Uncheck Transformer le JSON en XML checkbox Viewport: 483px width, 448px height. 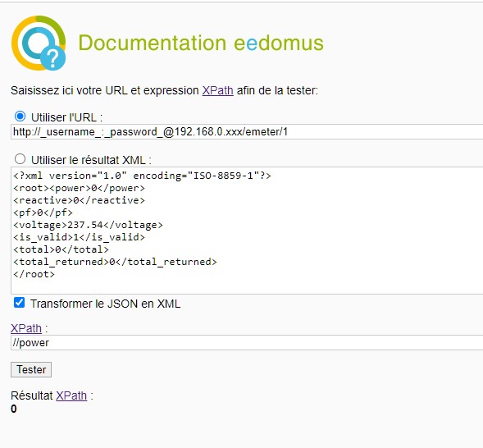(x=19, y=303)
